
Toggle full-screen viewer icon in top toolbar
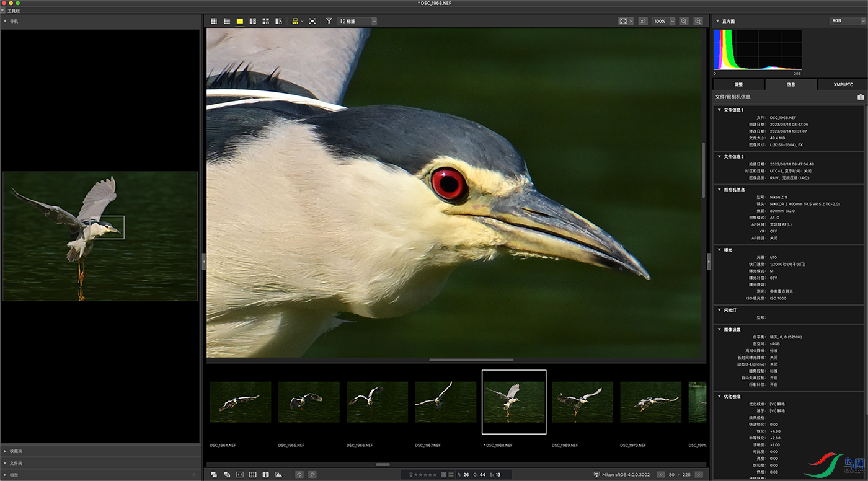(x=312, y=21)
